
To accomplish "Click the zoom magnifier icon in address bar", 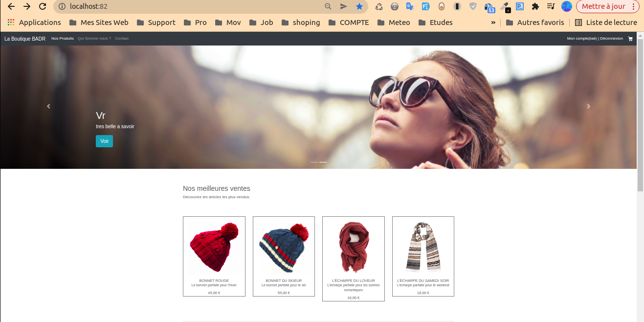I will (328, 6).
